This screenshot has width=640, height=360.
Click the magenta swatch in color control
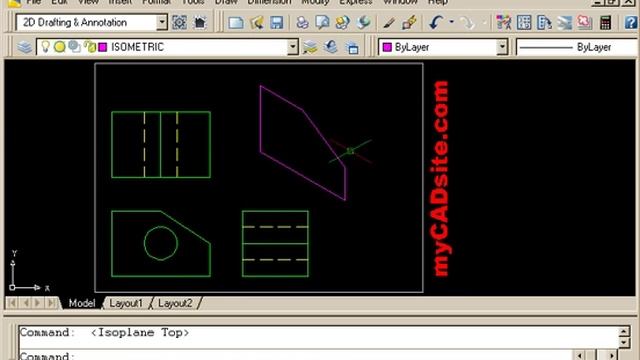(387, 47)
